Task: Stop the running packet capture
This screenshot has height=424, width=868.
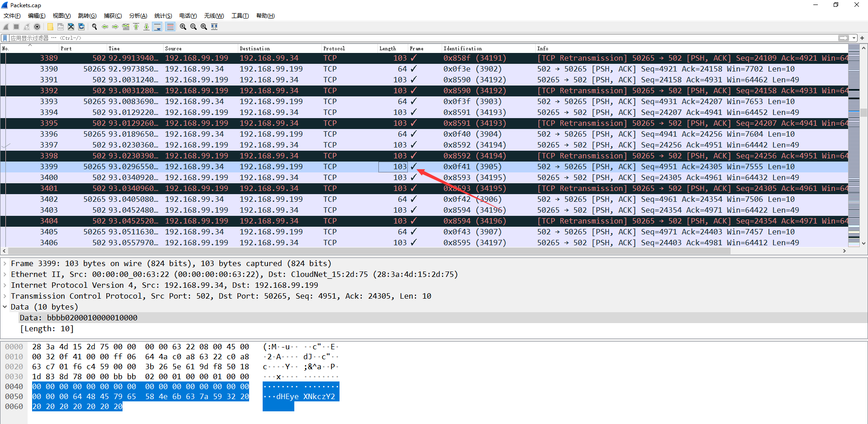Action: point(16,27)
